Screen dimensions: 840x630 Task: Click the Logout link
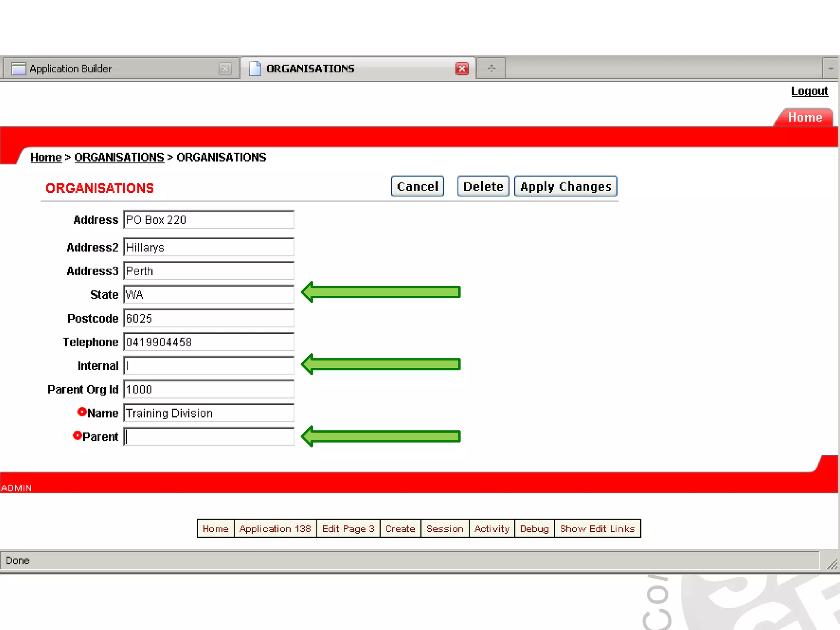coord(809,91)
